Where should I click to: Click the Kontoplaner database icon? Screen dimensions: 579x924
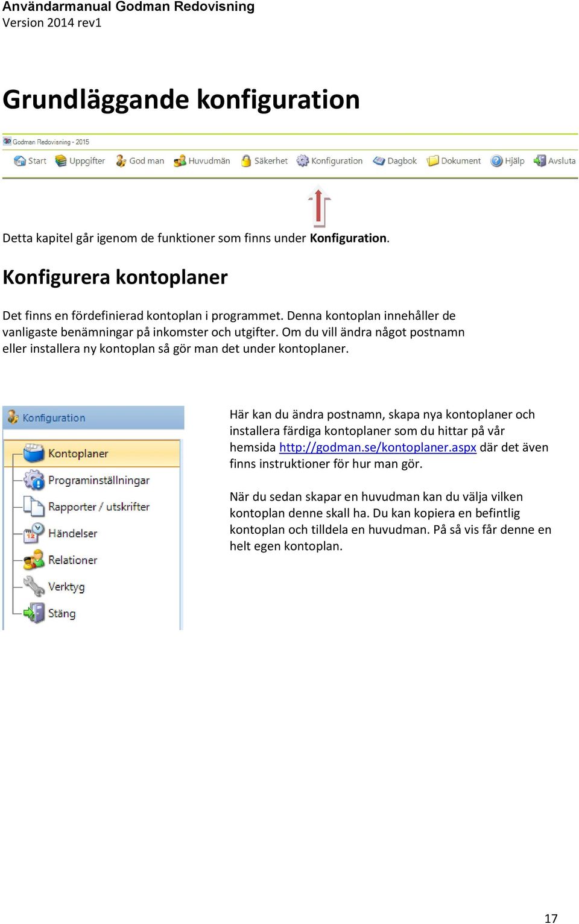click(34, 453)
